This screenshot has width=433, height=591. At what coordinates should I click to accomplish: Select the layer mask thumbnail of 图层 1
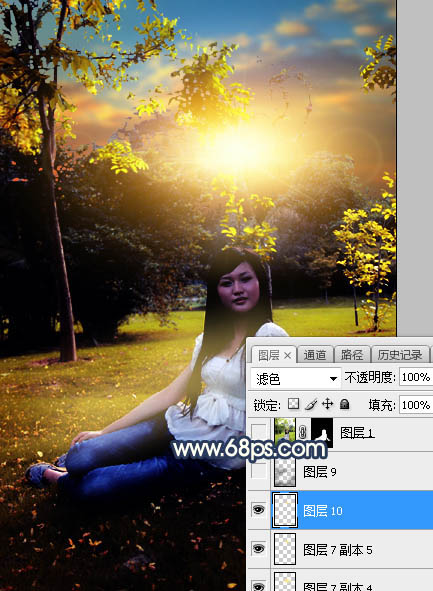[322, 432]
